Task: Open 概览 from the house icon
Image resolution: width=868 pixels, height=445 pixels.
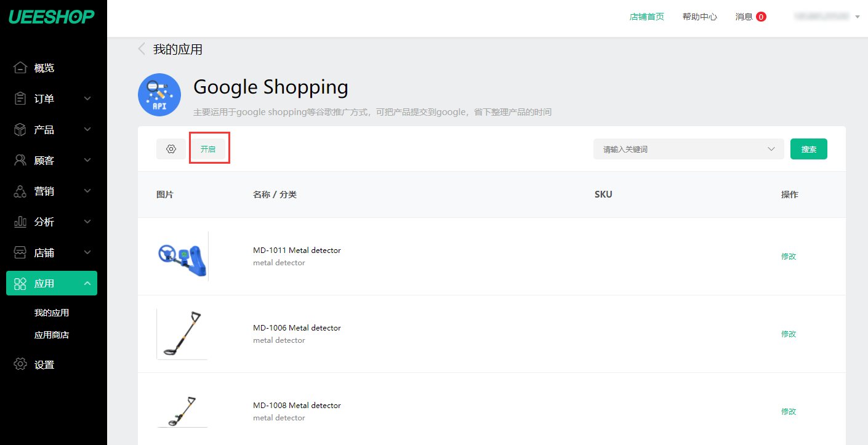Action: (x=20, y=68)
